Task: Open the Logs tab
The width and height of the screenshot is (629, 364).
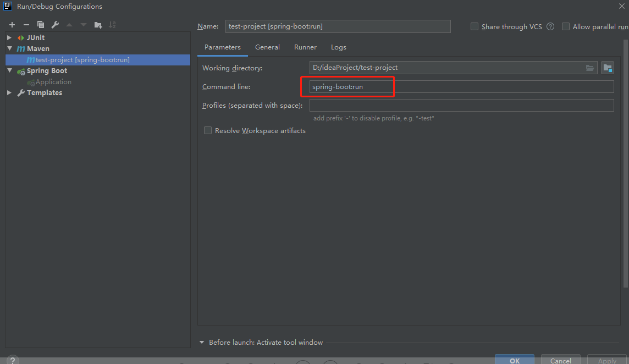Action: [x=339, y=47]
